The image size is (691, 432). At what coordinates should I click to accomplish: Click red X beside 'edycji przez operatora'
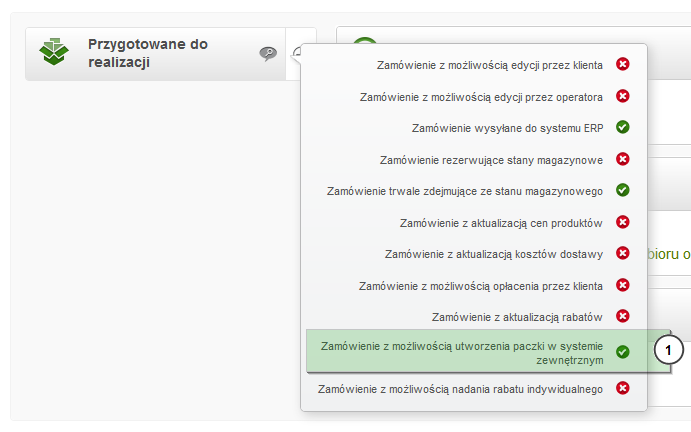[622, 96]
